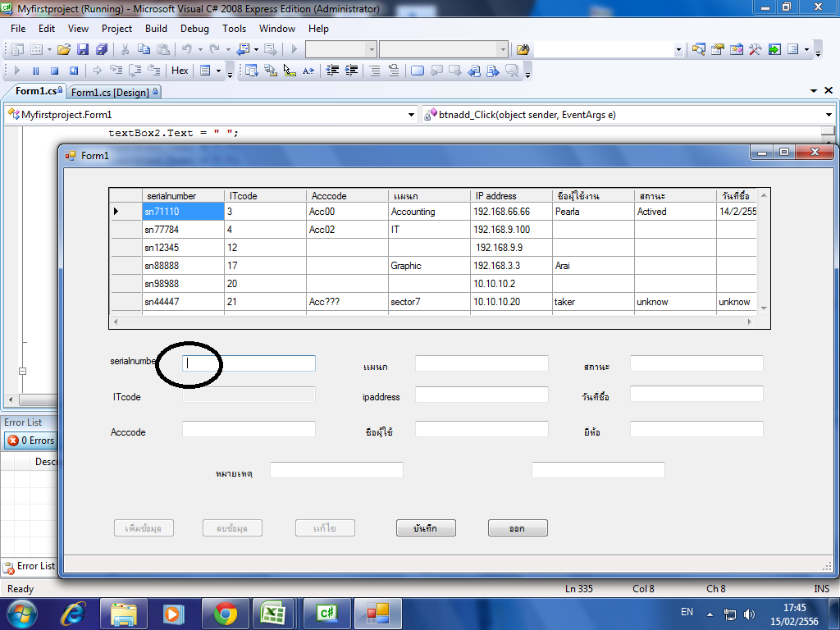840x630 pixels.
Task: Click the Acccode text box
Action: coord(249,429)
